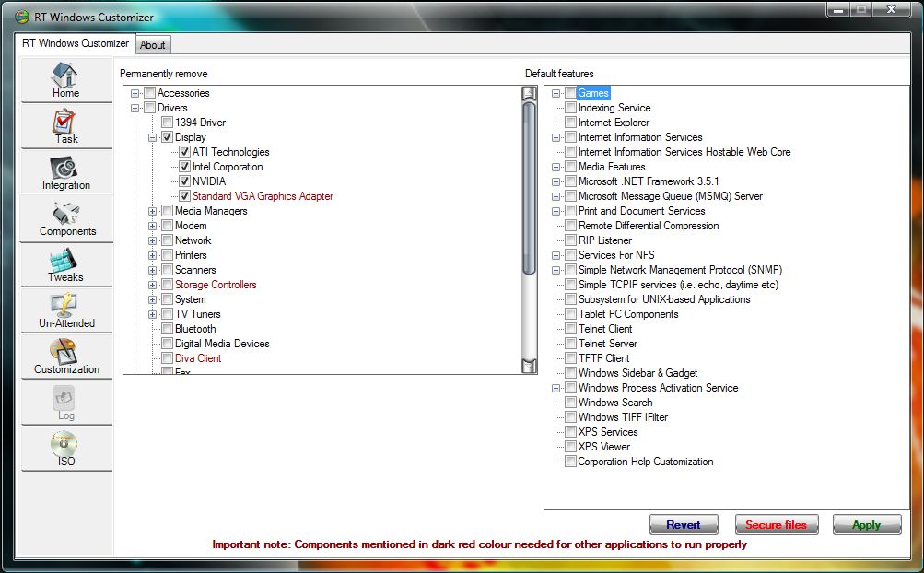Open the Task sidebar icon
Viewport: 924px width, 573px height.
(x=66, y=126)
